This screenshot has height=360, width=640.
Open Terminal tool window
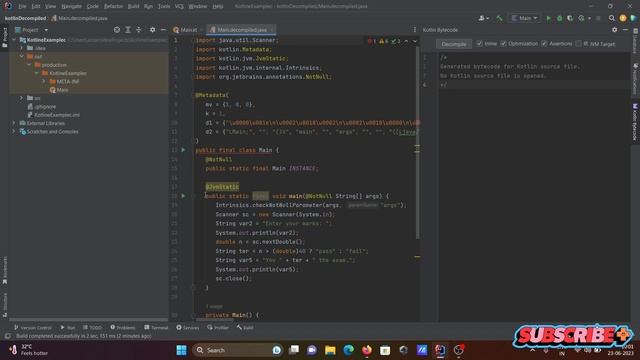point(156,328)
